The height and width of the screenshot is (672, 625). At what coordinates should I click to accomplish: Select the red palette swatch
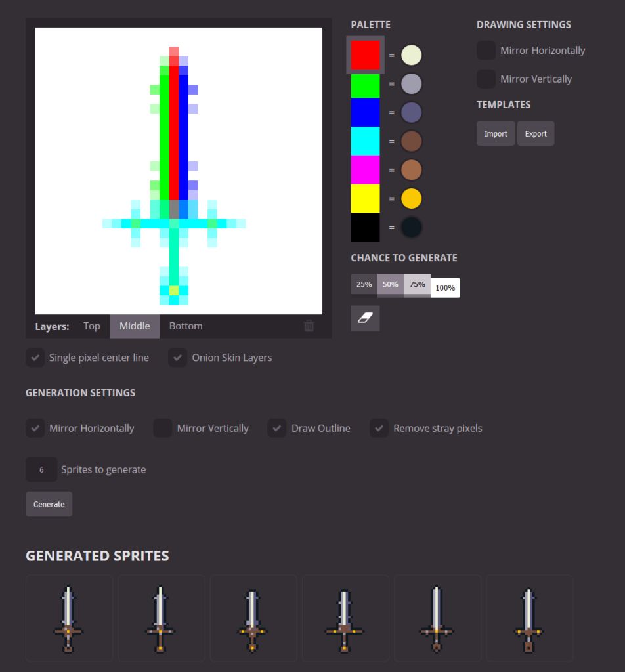pos(365,54)
